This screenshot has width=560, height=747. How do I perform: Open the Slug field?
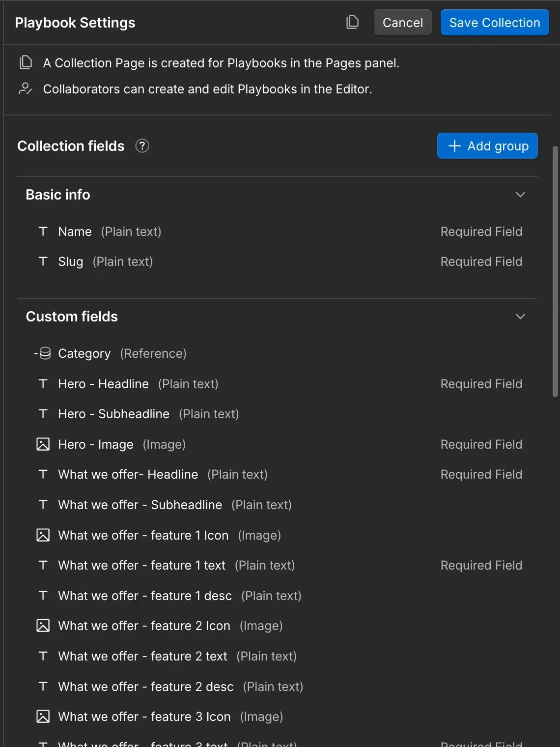278,261
